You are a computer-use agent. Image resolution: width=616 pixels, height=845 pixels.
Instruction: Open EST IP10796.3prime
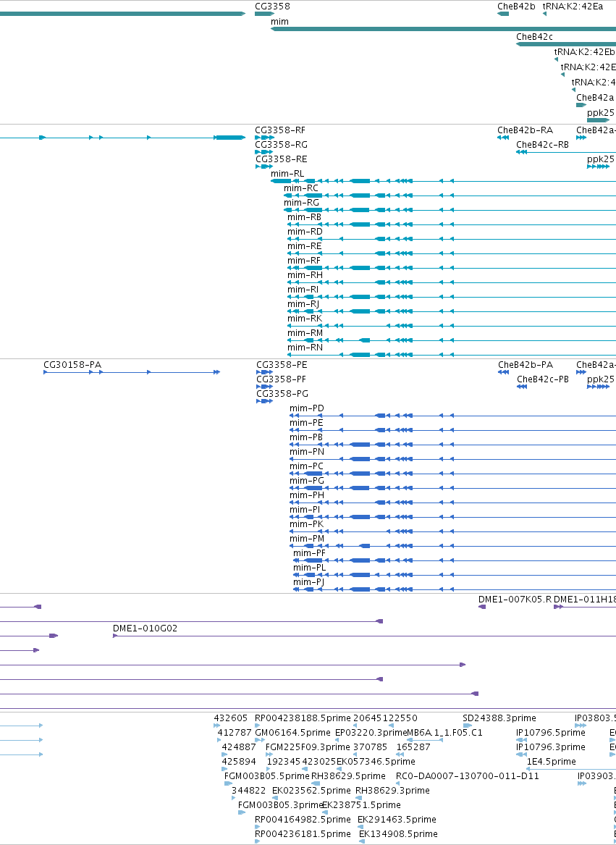[551, 747]
